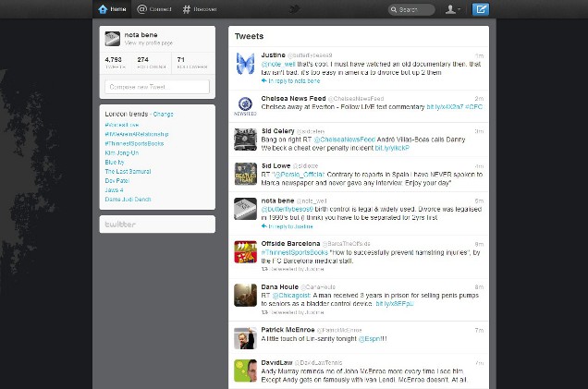
Task: Click retweet icon under Offside Barcelona tweet
Action: (x=264, y=269)
